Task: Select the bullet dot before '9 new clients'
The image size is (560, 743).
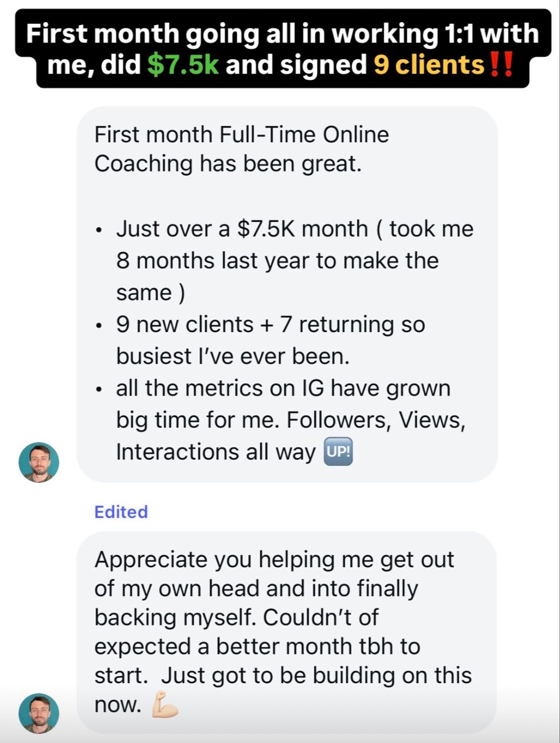Action: [x=99, y=326]
